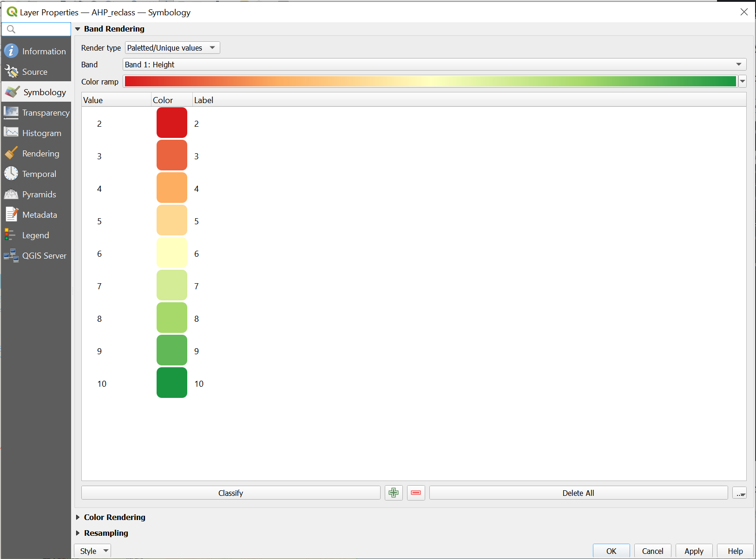Screen dimensions: 756x559
Task: Click the Classify button
Action: pyautogui.click(x=230, y=493)
